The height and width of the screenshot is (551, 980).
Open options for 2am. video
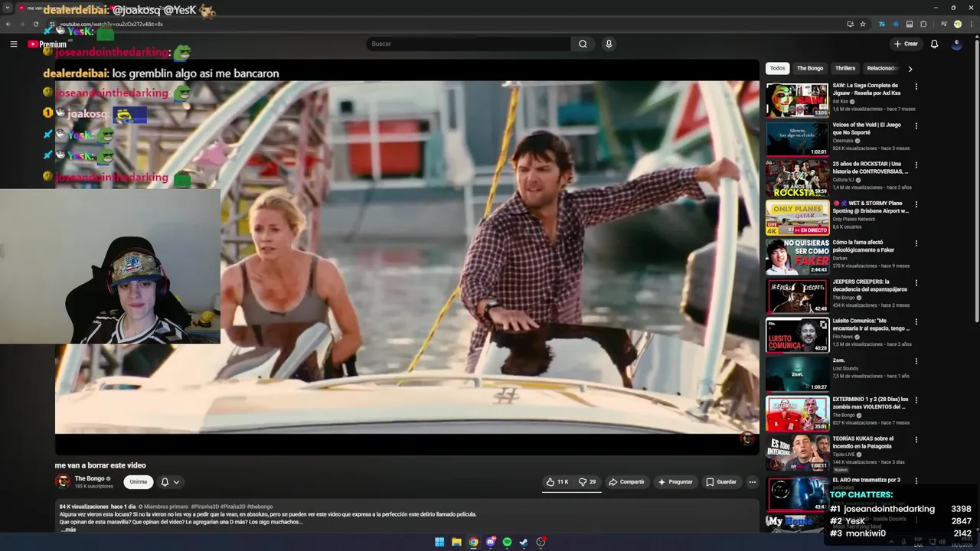coord(916,360)
